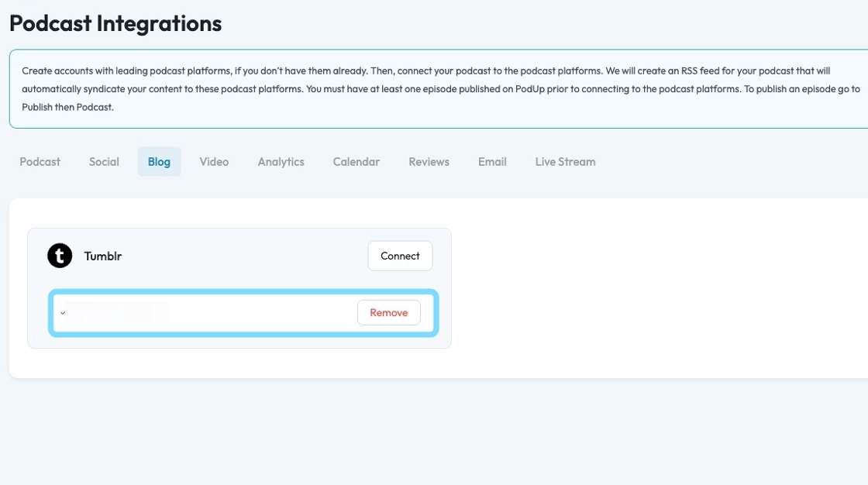This screenshot has width=868, height=485.
Task: Show the Reviews tab
Action: click(x=429, y=162)
